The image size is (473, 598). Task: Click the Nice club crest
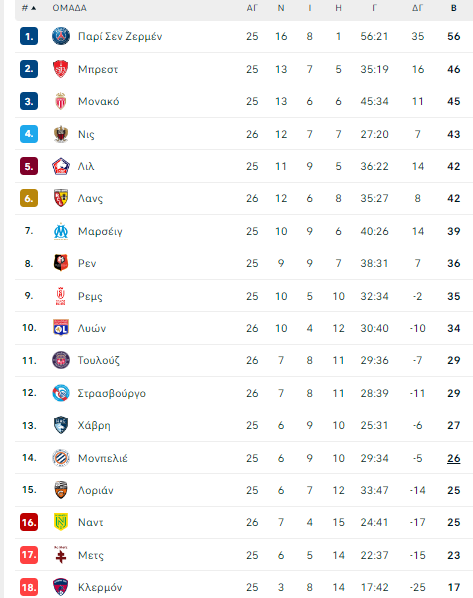coord(61,134)
